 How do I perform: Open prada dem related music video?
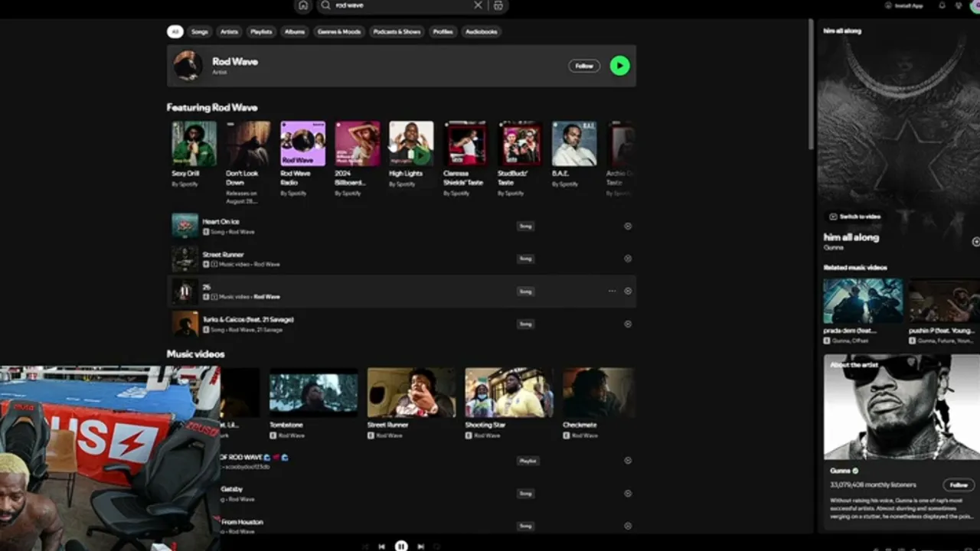click(x=863, y=301)
